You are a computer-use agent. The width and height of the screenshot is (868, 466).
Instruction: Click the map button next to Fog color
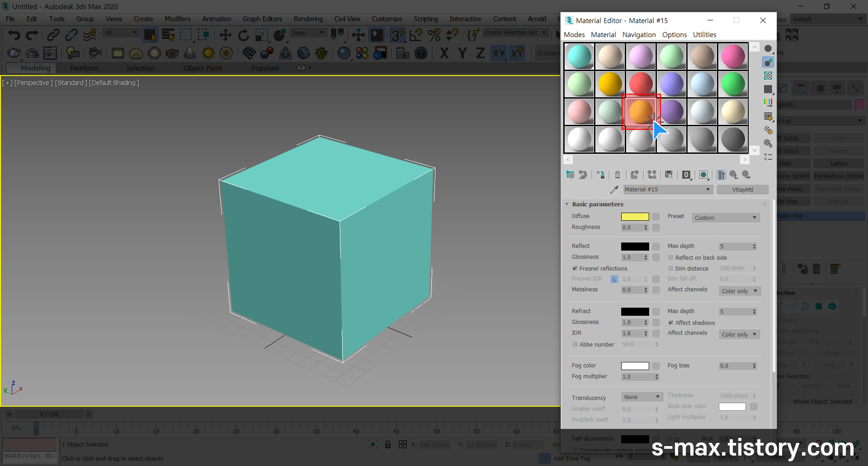656,366
